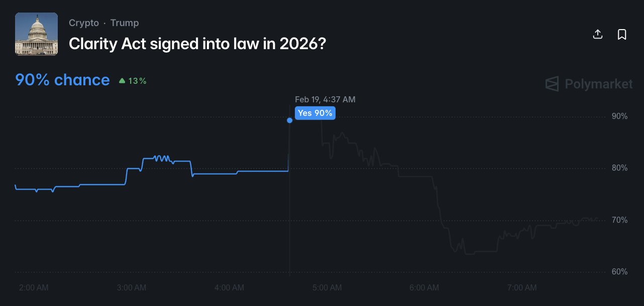The height and width of the screenshot is (306, 644).
Task: Open the Capitol building market thumbnail
Action: tap(37, 34)
